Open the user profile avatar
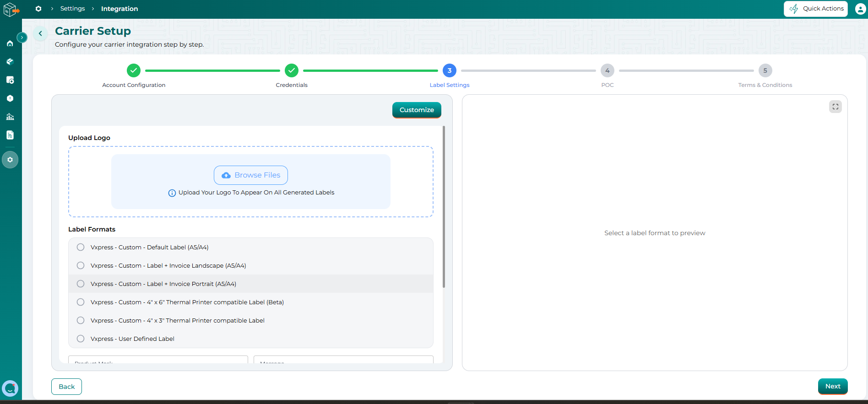The image size is (868, 404). coord(860,9)
